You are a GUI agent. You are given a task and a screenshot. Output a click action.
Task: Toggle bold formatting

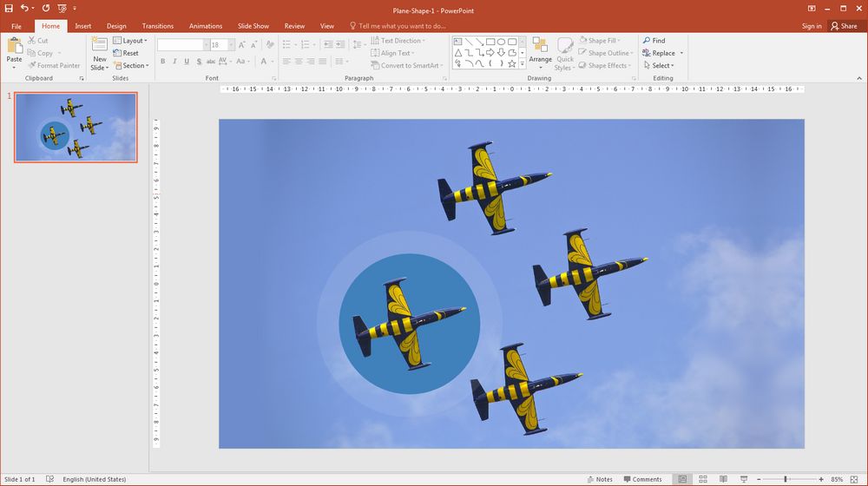[x=163, y=62]
